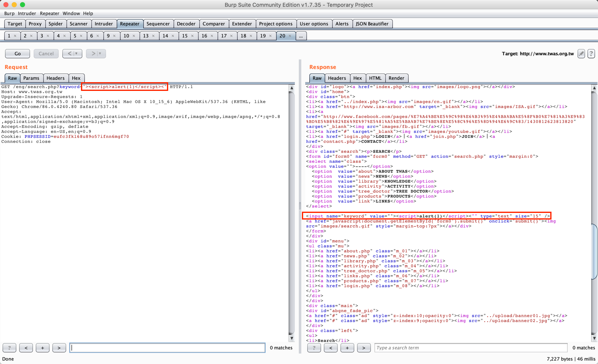Select request Hex view tab

coord(76,78)
